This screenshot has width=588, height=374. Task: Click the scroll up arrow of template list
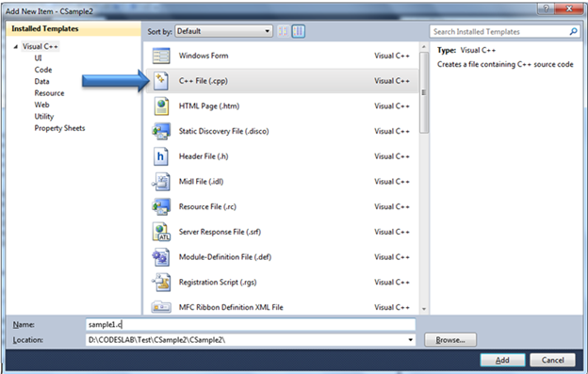pos(424,47)
